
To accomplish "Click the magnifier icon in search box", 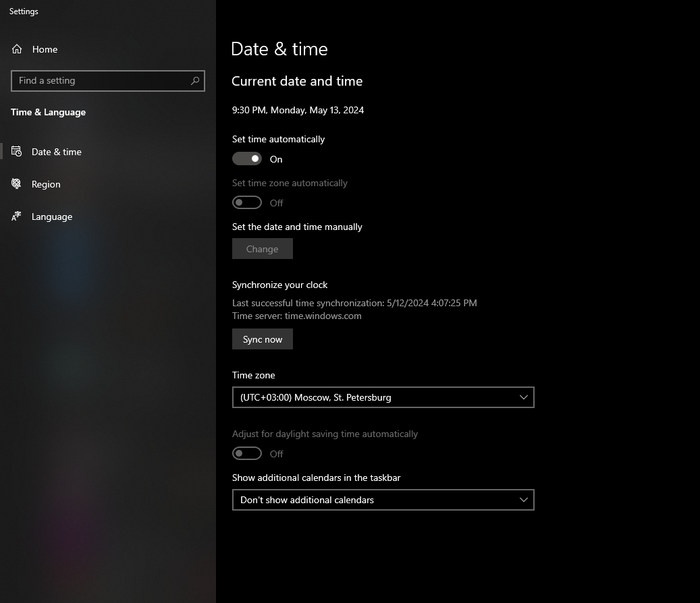I will pyautogui.click(x=195, y=80).
